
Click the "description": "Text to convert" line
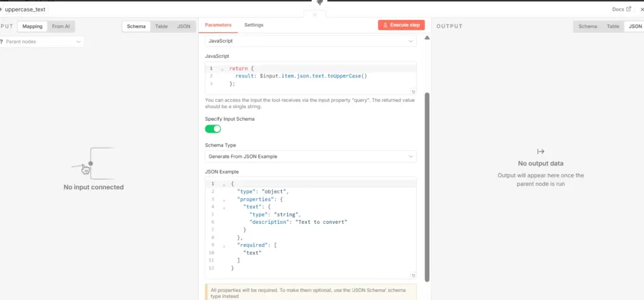pos(298,222)
